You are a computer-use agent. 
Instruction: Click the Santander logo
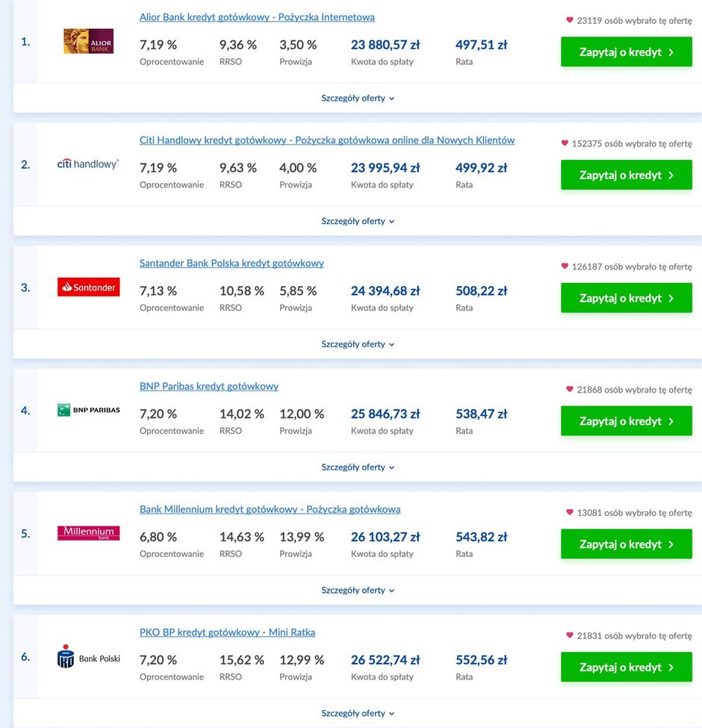pyautogui.click(x=88, y=287)
